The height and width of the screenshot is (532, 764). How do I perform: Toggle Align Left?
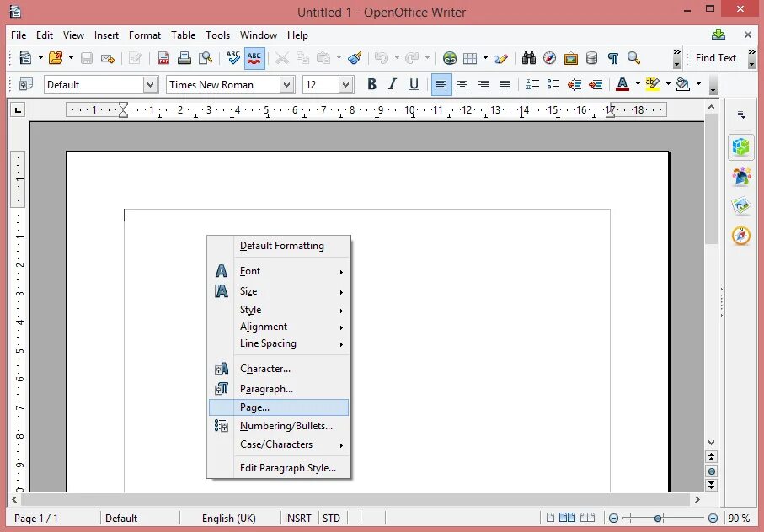click(x=441, y=85)
